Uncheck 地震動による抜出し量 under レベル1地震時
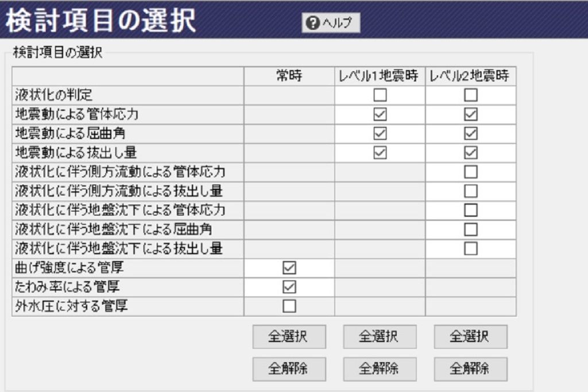The width and height of the screenshot is (588, 392). pos(380,153)
